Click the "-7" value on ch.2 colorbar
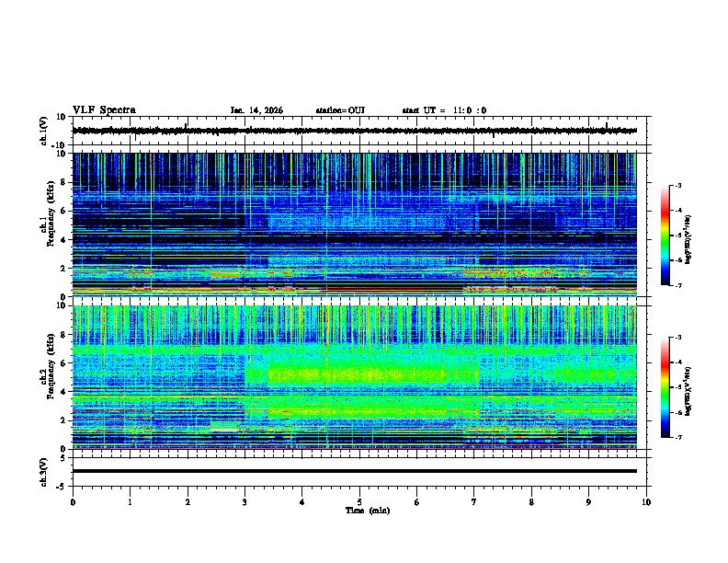The height and width of the screenshot is (563, 728). (677, 438)
